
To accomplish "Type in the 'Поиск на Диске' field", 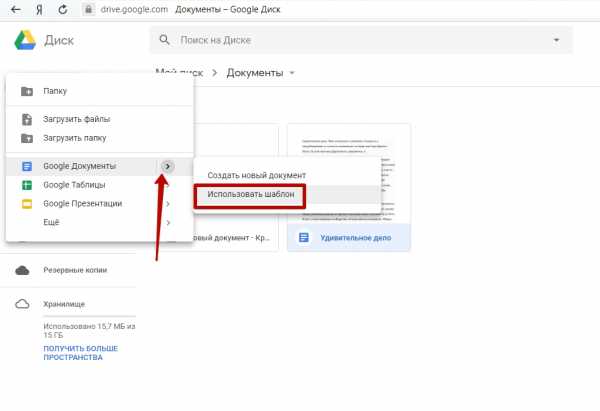I will (361, 40).
